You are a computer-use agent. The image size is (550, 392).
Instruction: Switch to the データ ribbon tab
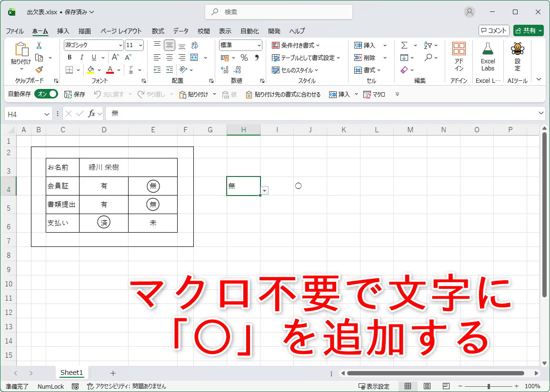180,31
